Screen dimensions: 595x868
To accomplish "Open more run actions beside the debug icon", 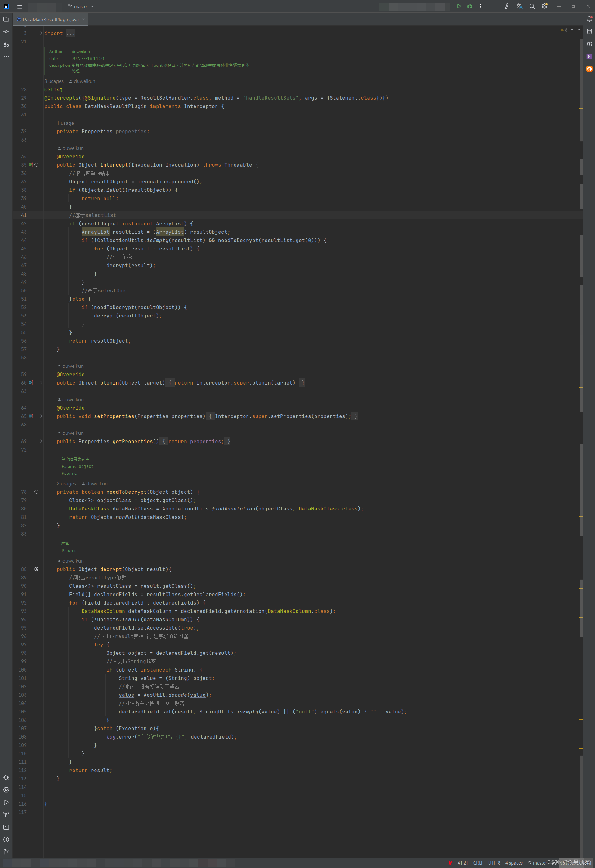I will pyautogui.click(x=480, y=6).
